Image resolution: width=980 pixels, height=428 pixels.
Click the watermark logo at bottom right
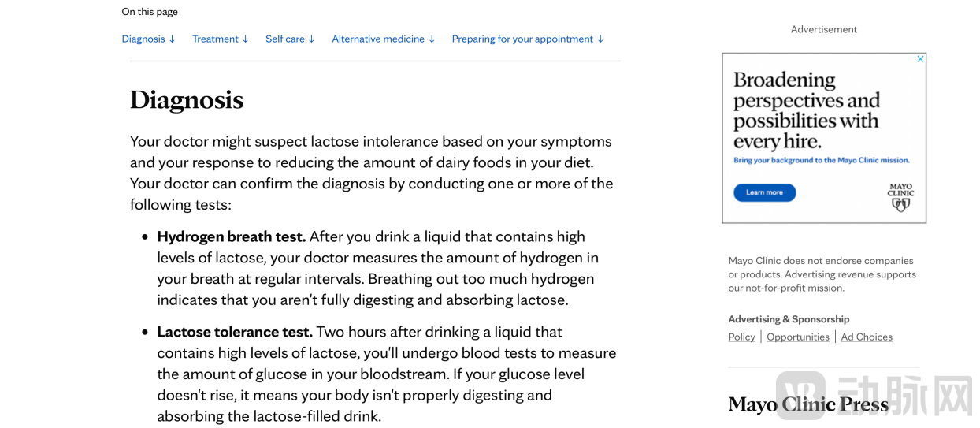click(800, 394)
